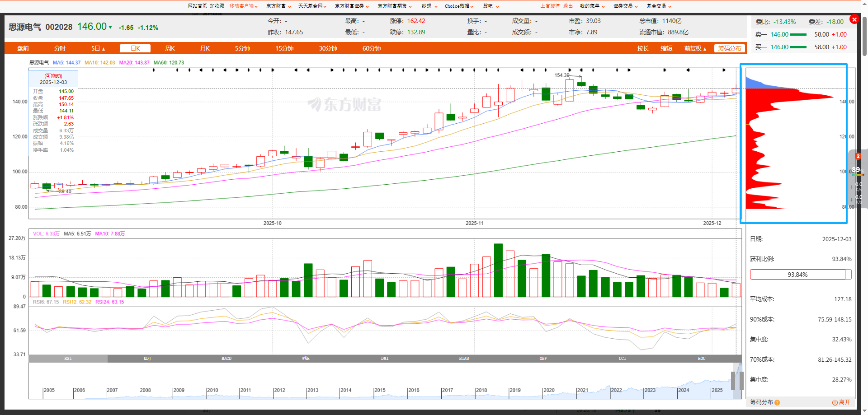Viewport: 868px width, 415px height.
Task: Select the KDJ indicator tab
Action: 147,359
